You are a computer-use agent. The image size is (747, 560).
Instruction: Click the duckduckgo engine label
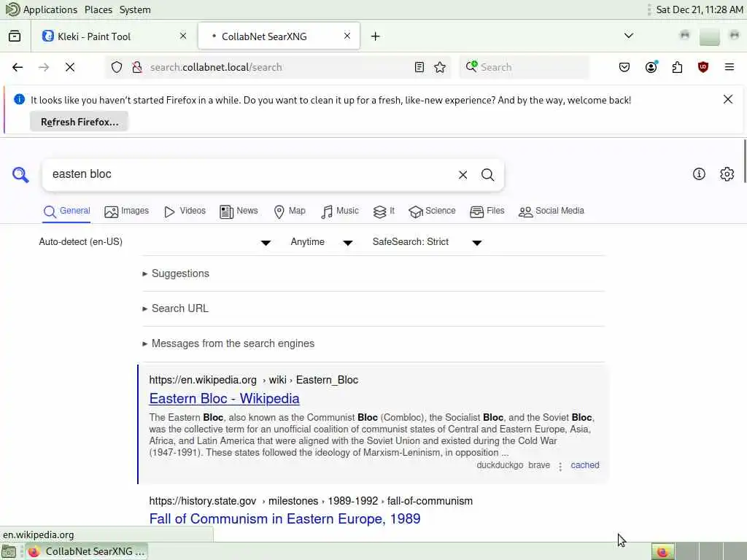pyautogui.click(x=500, y=465)
